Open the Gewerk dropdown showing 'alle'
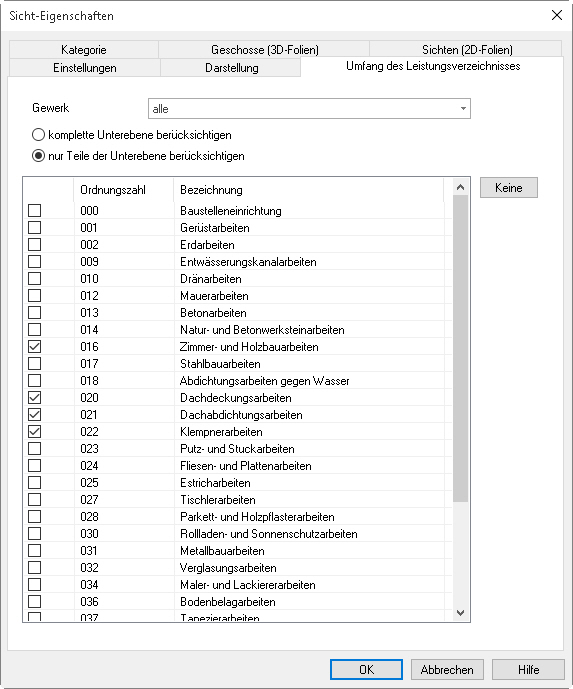 point(309,109)
